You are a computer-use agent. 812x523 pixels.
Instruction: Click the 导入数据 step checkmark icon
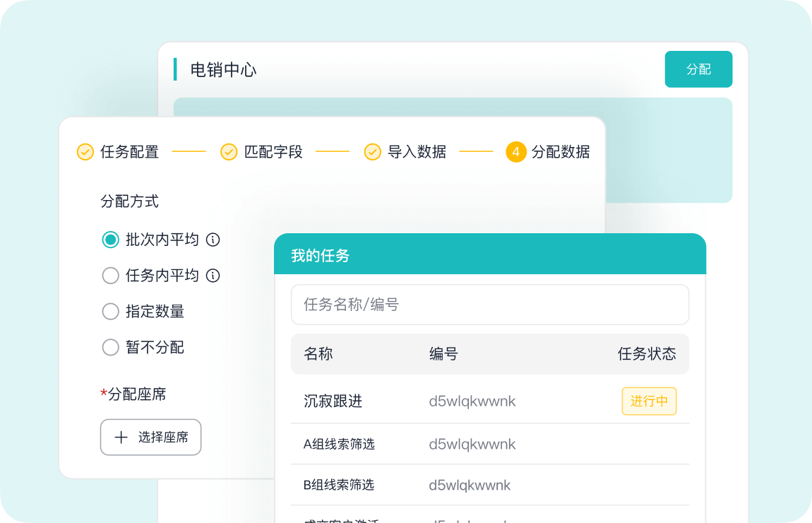click(x=373, y=152)
